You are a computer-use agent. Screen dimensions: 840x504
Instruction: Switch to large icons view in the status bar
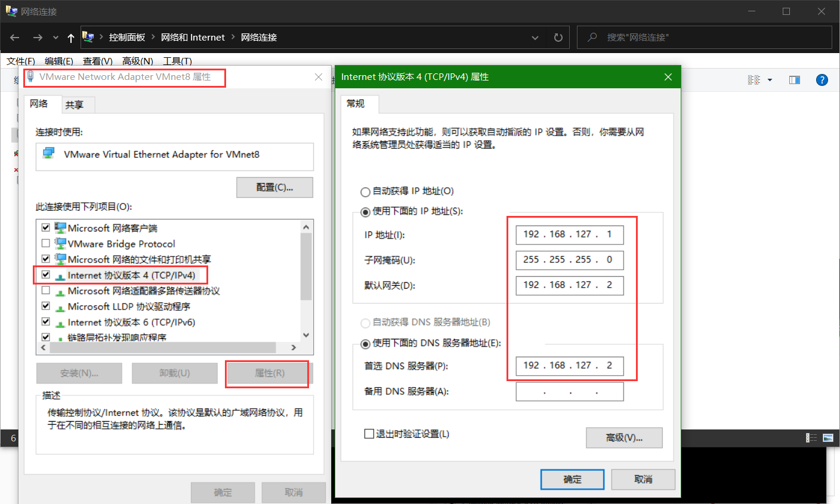tap(828, 438)
